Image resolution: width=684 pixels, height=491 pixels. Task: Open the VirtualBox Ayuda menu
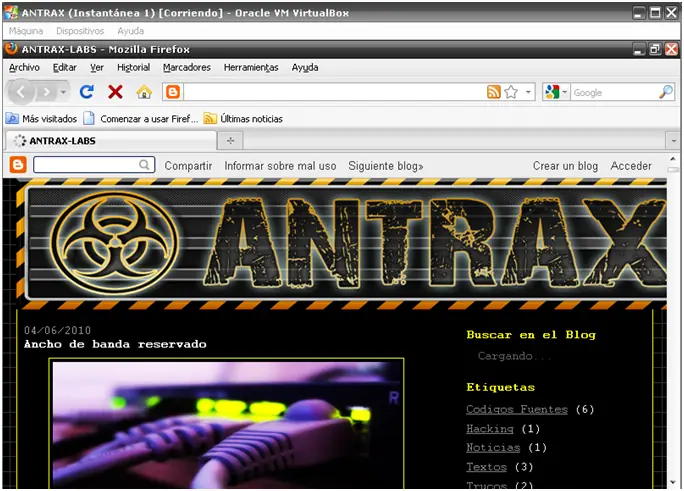coord(130,31)
